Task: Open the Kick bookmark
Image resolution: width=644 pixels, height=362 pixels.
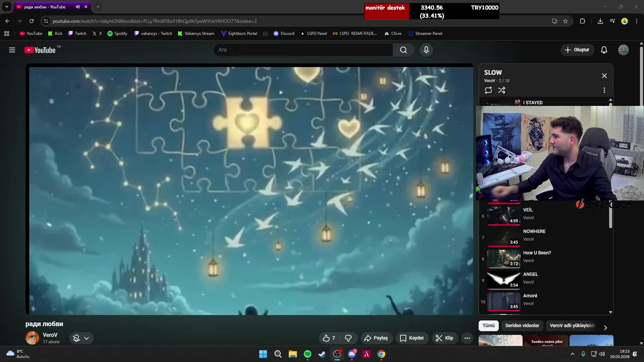Action: click(x=55, y=34)
